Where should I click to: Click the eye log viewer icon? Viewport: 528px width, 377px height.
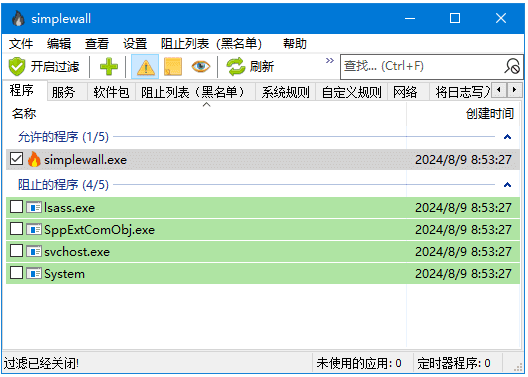coord(201,66)
